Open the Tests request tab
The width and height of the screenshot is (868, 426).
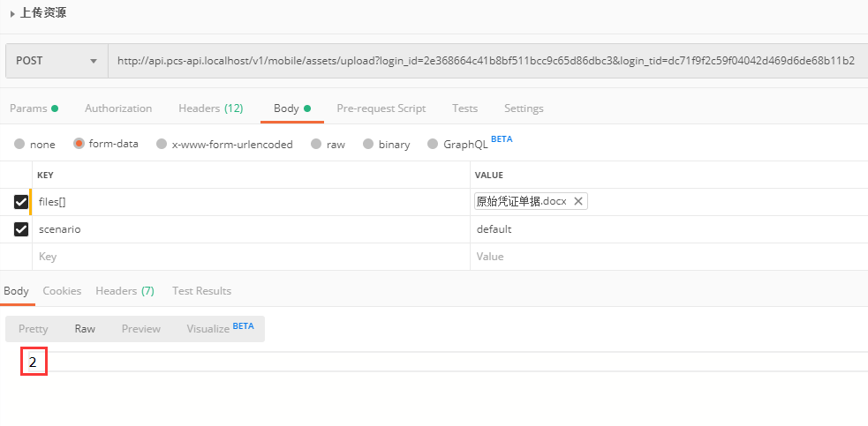[464, 108]
